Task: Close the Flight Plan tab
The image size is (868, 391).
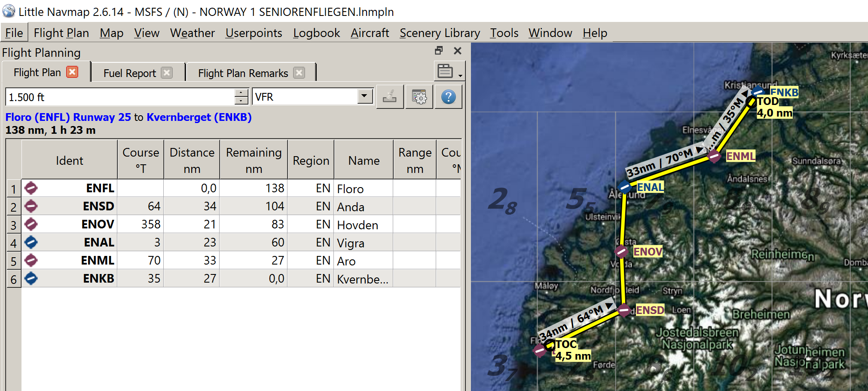Action: (73, 72)
